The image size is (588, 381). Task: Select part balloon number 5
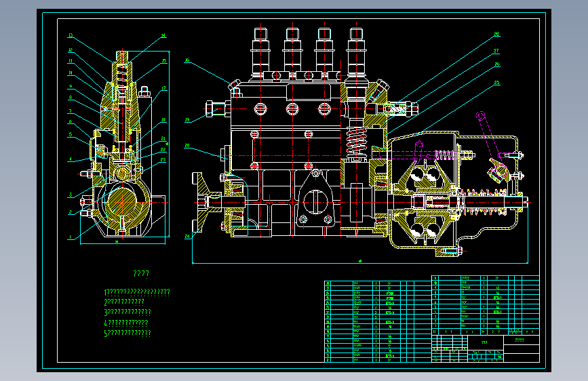[70, 134]
